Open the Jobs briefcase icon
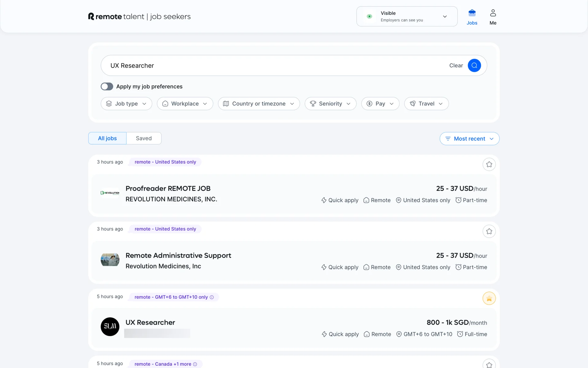The width and height of the screenshot is (588, 368). point(472,13)
